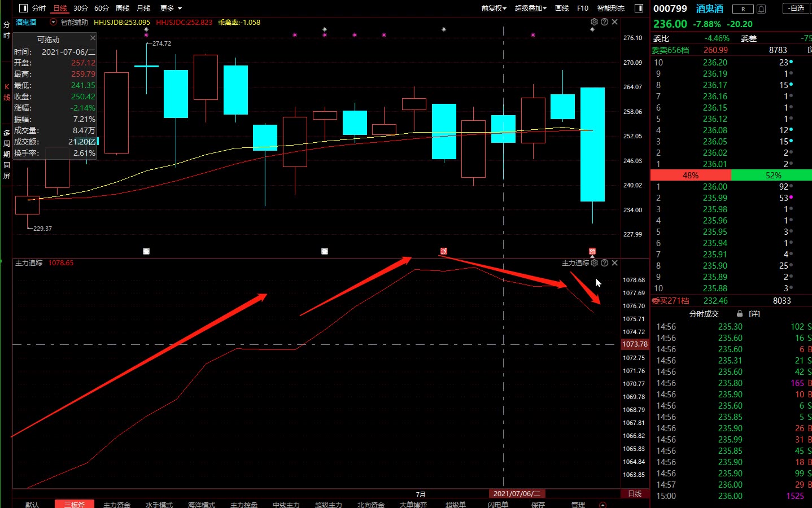Open main chart settings gear
This screenshot has height=508, width=812.
pyautogui.click(x=594, y=22)
